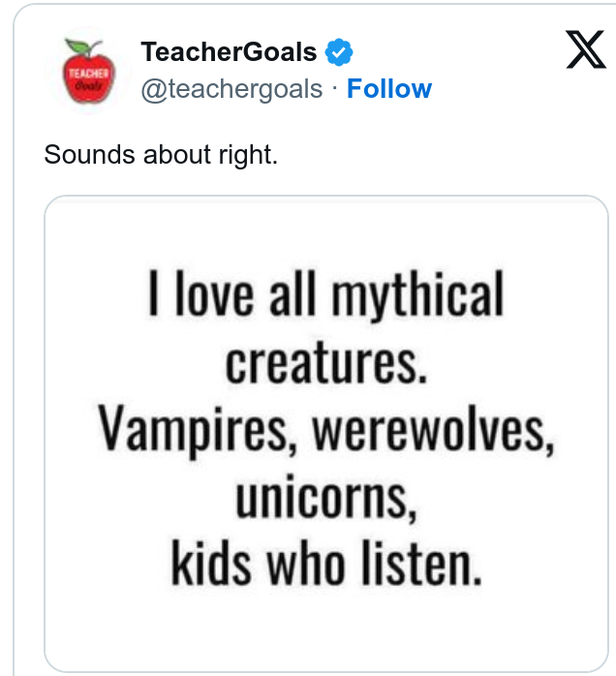Click the TeacherGoals display name
The width and height of the screenshot is (616, 676).
pyautogui.click(x=229, y=50)
